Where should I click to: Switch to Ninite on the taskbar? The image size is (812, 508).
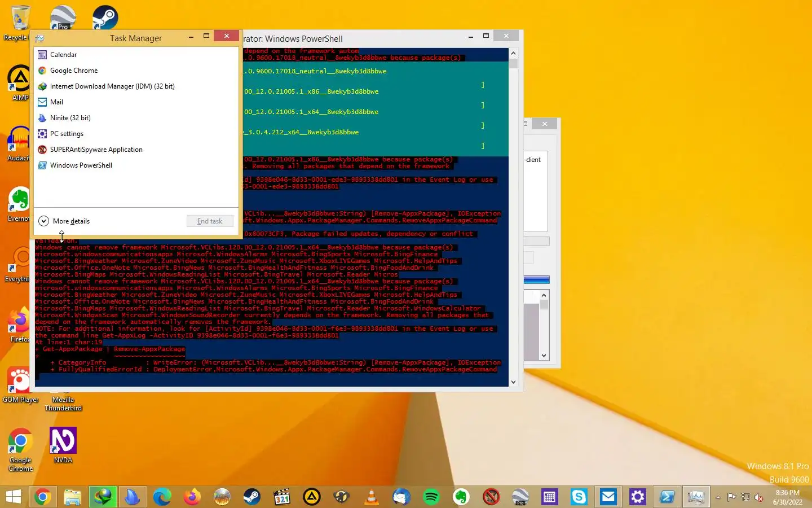pos(132,497)
